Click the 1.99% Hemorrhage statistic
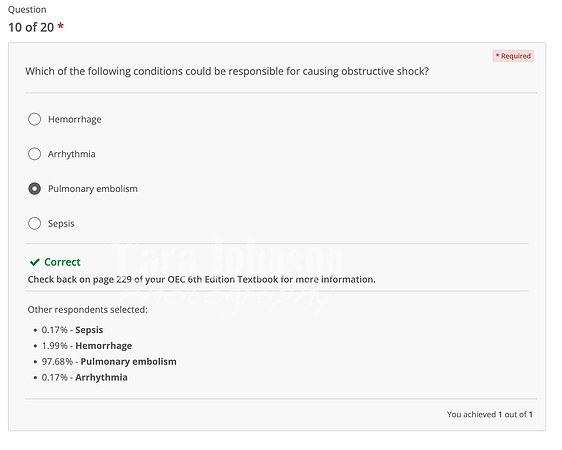This screenshot has height=450, width=562. [87, 346]
